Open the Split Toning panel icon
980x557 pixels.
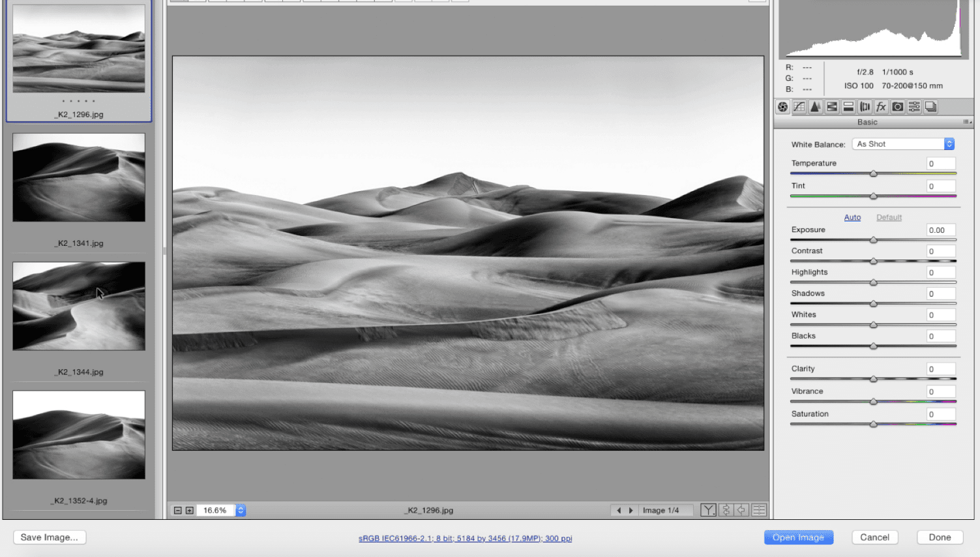[x=848, y=107]
